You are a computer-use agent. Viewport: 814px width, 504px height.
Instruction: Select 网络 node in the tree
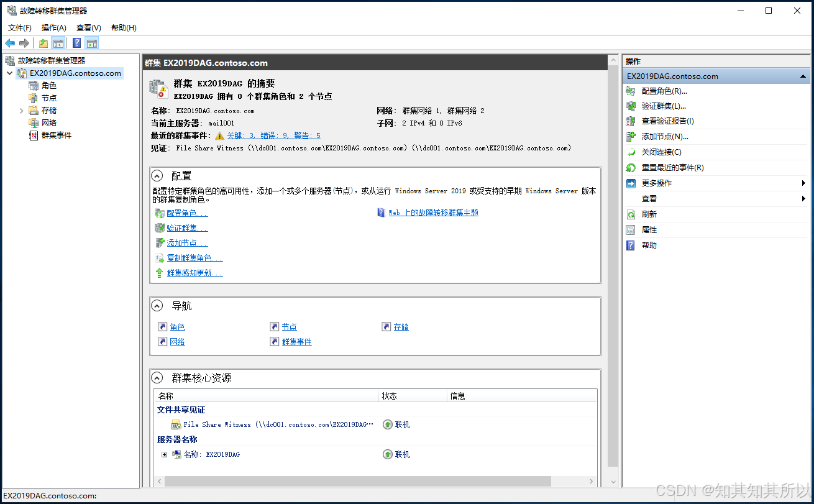pyautogui.click(x=49, y=122)
